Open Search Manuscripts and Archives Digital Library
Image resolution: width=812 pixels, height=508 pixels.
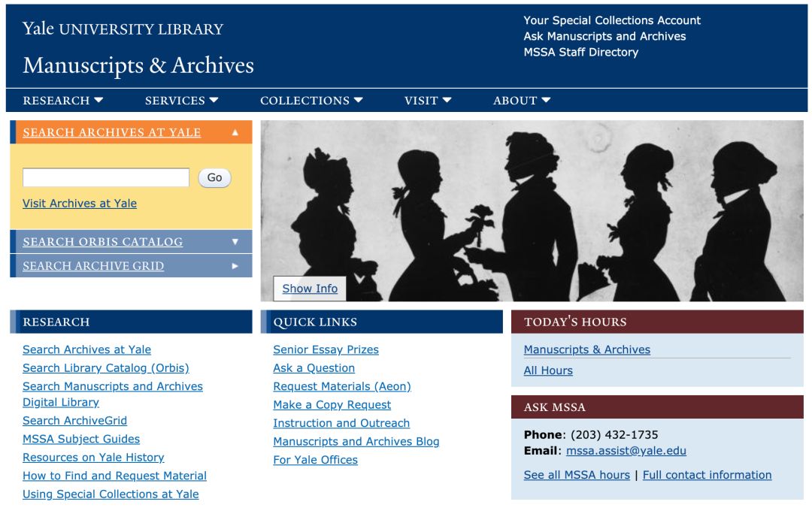(112, 395)
